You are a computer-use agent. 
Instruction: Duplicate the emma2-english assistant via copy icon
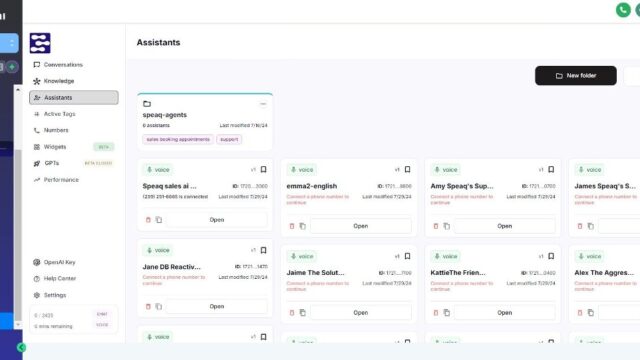coord(302,226)
